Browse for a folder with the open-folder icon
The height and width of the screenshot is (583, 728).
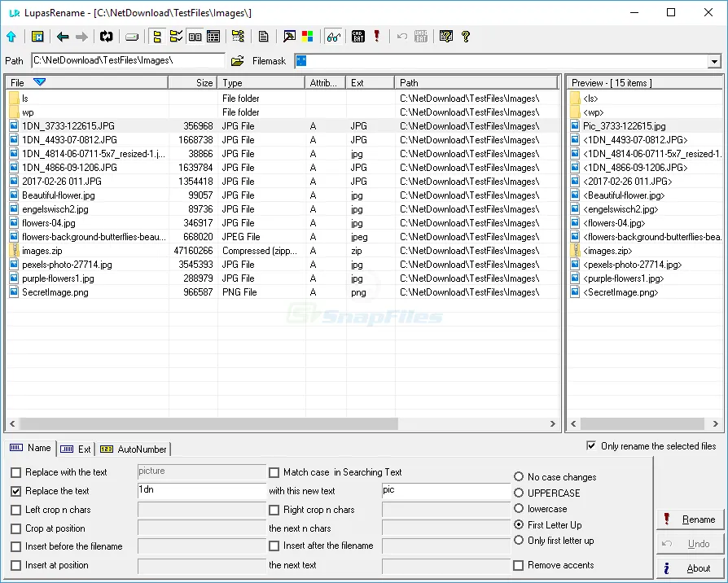[237, 61]
